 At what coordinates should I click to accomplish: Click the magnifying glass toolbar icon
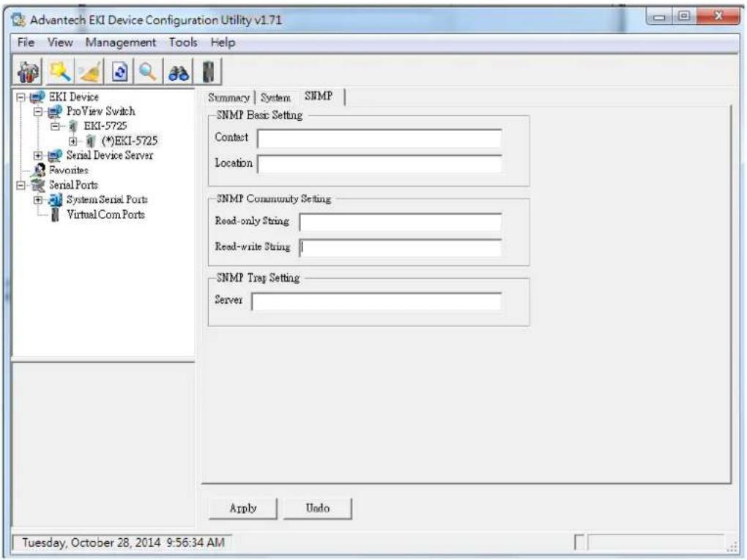pos(148,72)
